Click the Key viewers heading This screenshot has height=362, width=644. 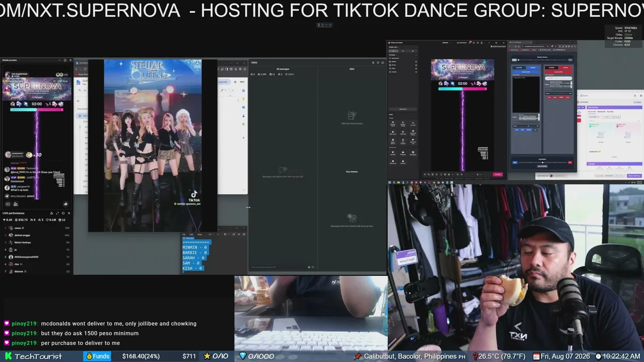pos(352,171)
